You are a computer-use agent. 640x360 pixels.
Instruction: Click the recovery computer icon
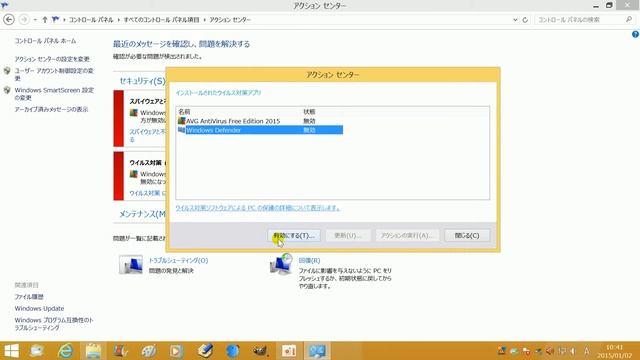[281, 264]
